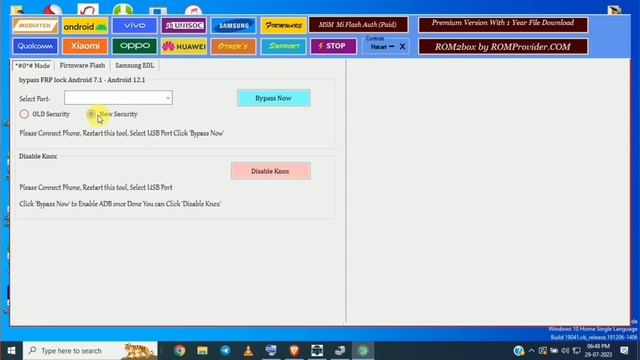Click the Bypass Now button

pyautogui.click(x=273, y=98)
